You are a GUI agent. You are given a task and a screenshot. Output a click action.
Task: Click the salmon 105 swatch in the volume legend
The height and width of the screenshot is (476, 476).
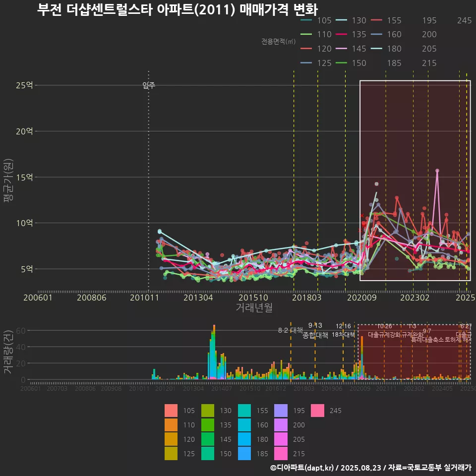[171, 411]
